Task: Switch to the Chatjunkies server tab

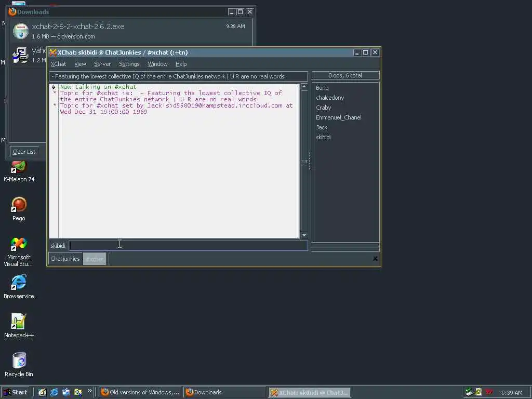Action: [65, 259]
